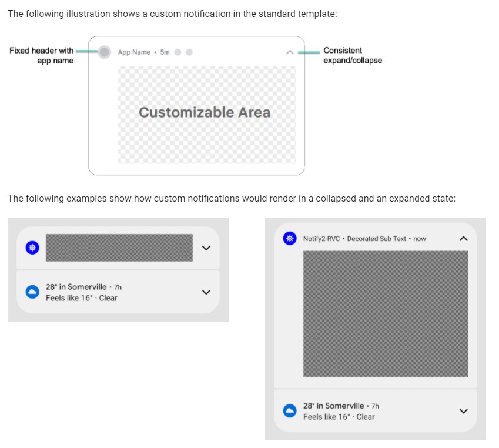Click the "App Name" header text
This screenshot has height=448, width=499.
pyautogui.click(x=134, y=52)
